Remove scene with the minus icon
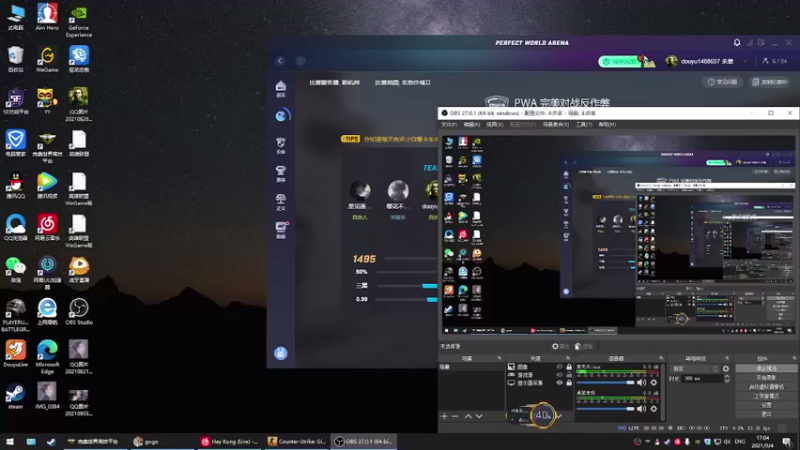 click(455, 416)
